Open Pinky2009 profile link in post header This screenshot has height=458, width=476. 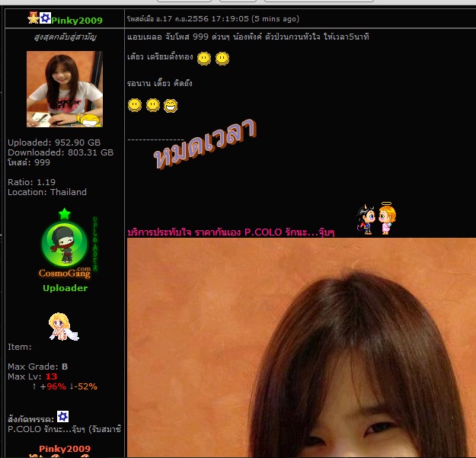point(77,21)
